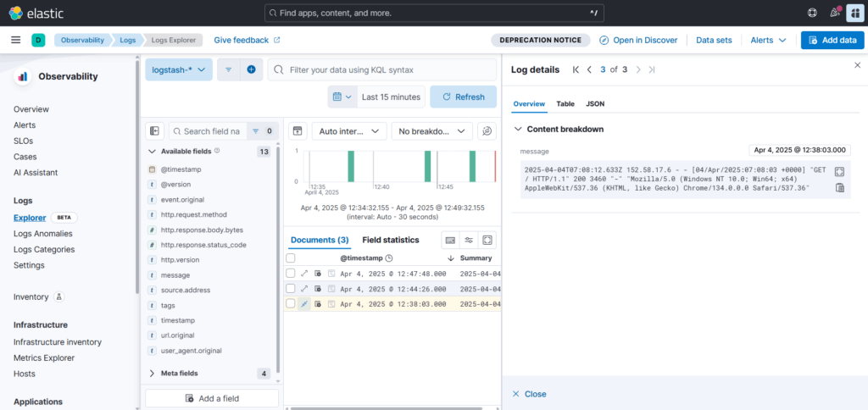Switch to the JSON tab in Log details
The image size is (868, 410).
click(x=595, y=103)
